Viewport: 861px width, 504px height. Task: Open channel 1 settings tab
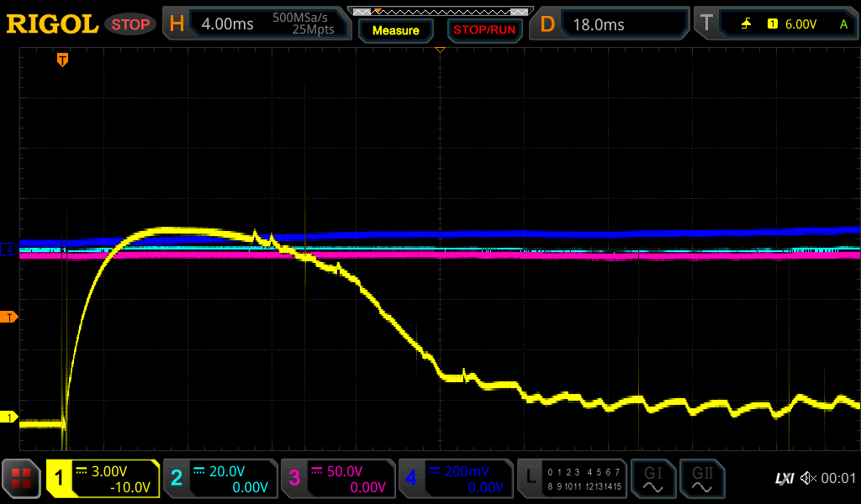(x=103, y=479)
